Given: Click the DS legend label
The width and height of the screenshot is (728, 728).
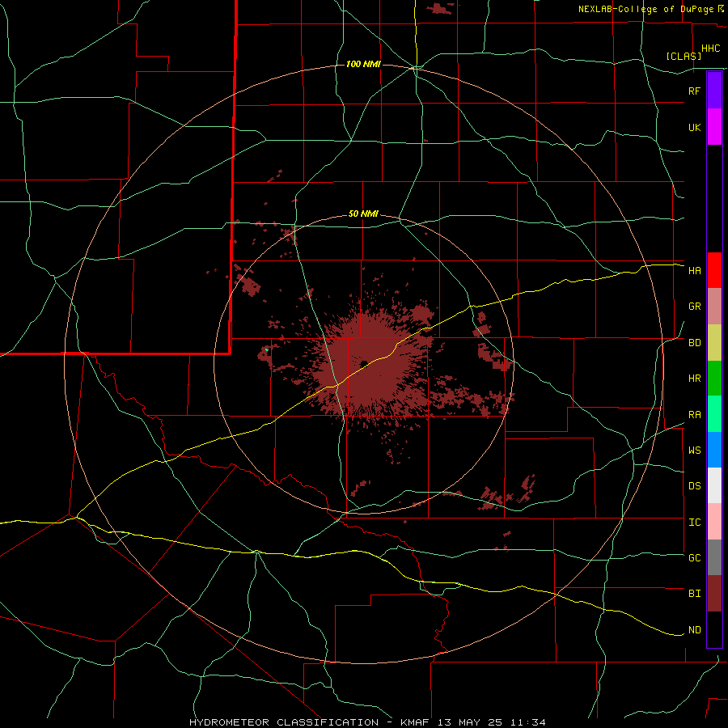Looking at the screenshot, I should click(694, 486).
